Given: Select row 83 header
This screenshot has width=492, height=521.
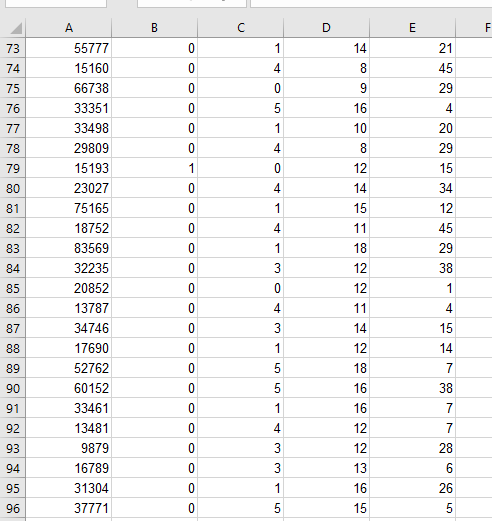Looking at the screenshot, I should [13, 248].
